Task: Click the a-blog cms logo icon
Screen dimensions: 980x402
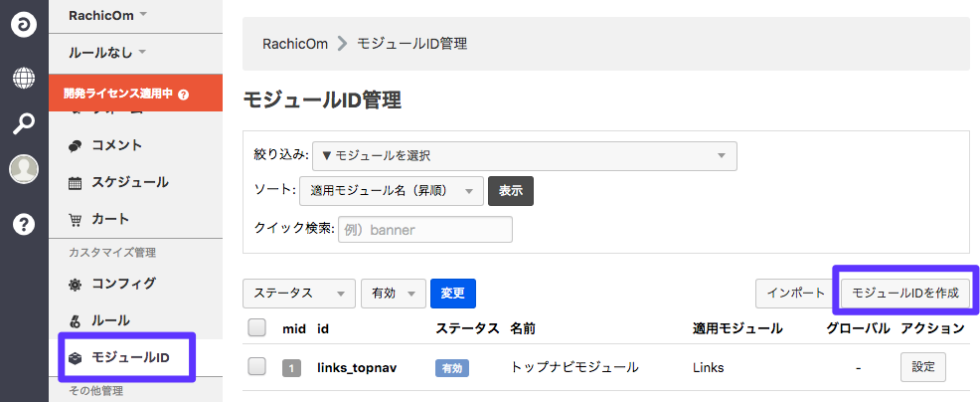Action: 24,26
